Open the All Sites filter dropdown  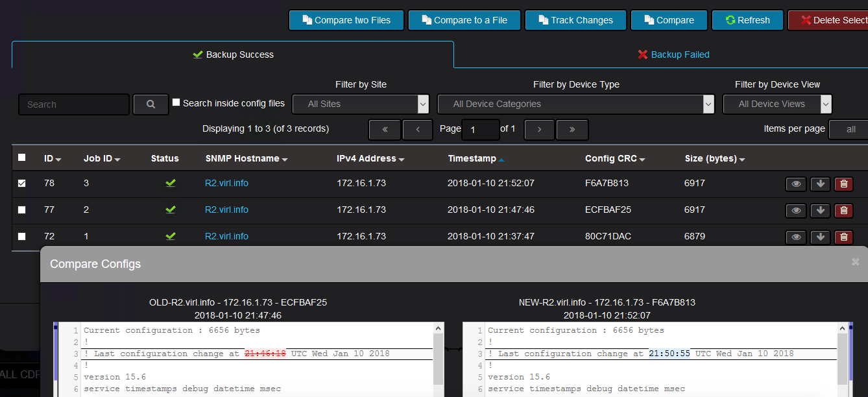pos(361,104)
